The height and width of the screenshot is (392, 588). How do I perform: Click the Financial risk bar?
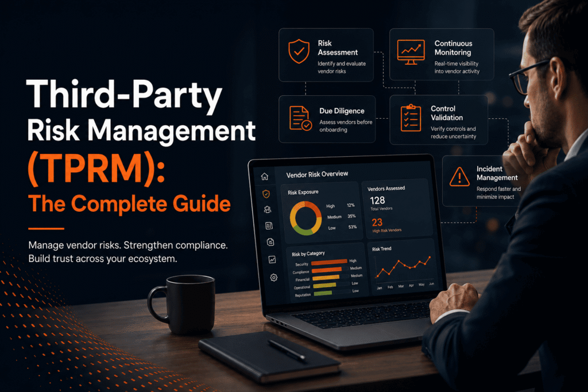(x=326, y=278)
